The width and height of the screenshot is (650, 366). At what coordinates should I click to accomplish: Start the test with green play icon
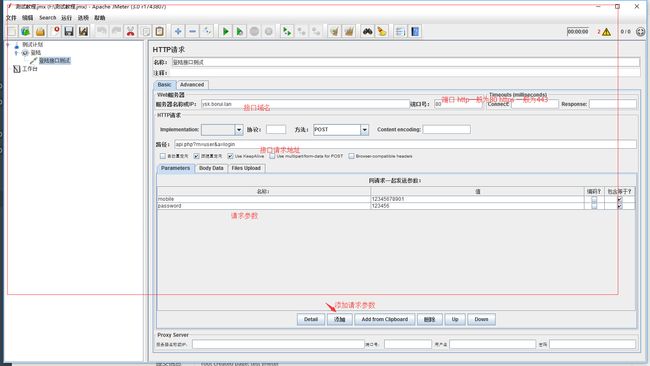click(226, 32)
